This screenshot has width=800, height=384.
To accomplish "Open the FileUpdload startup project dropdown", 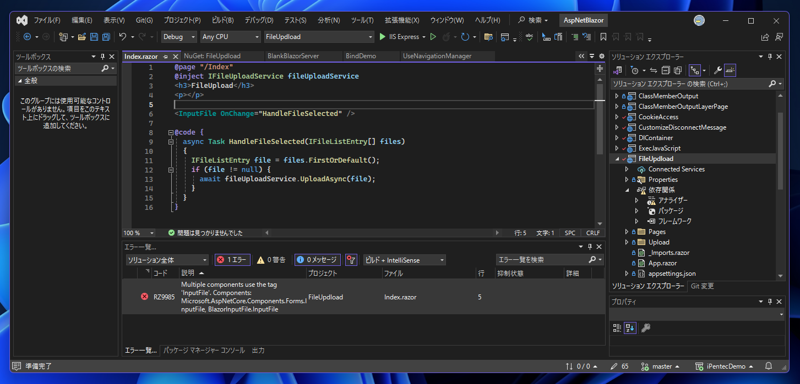I will pyautogui.click(x=319, y=37).
